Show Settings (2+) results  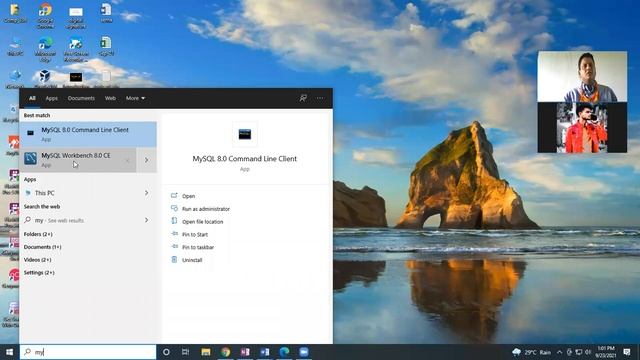coord(39,272)
